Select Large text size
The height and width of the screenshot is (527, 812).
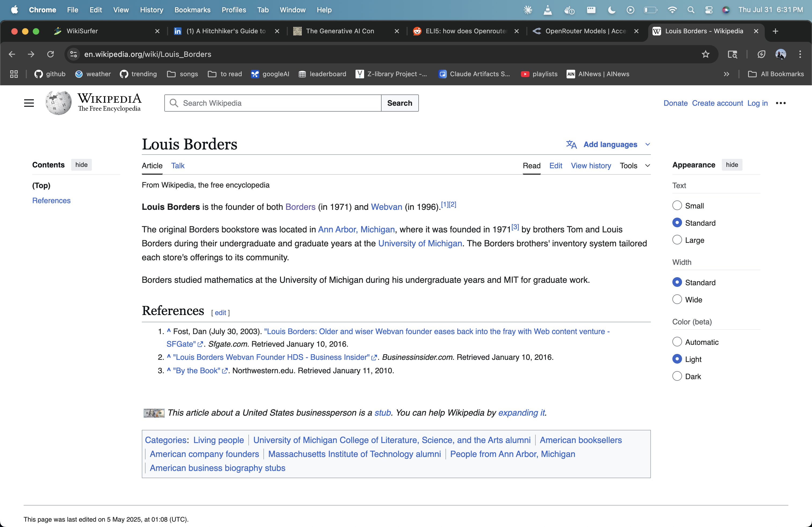(677, 240)
